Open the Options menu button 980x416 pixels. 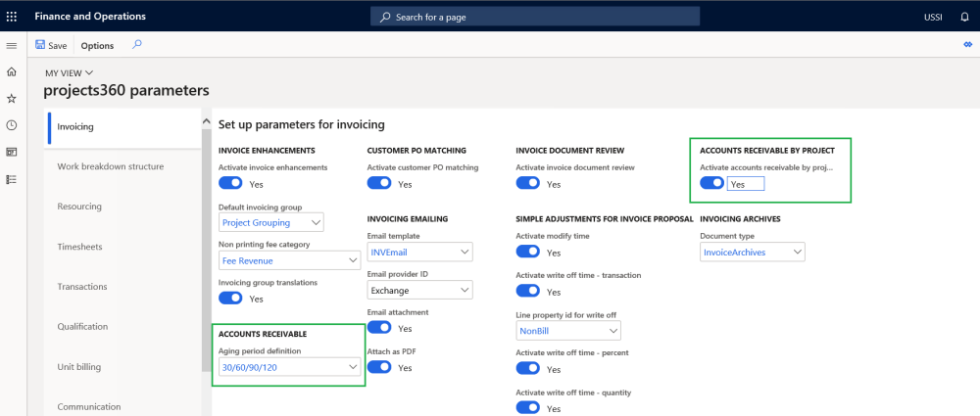tap(97, 45)
